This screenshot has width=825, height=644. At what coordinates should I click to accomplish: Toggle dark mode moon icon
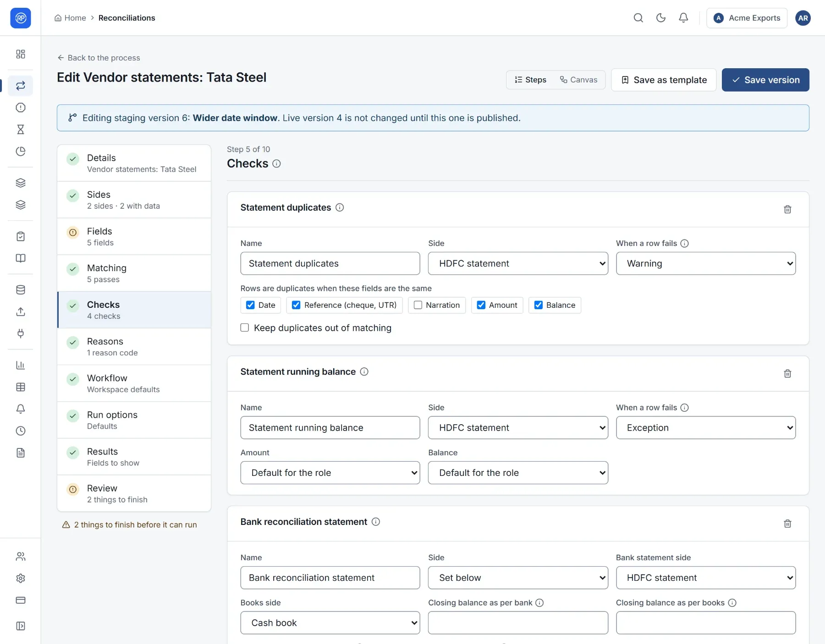pos(660,18)
